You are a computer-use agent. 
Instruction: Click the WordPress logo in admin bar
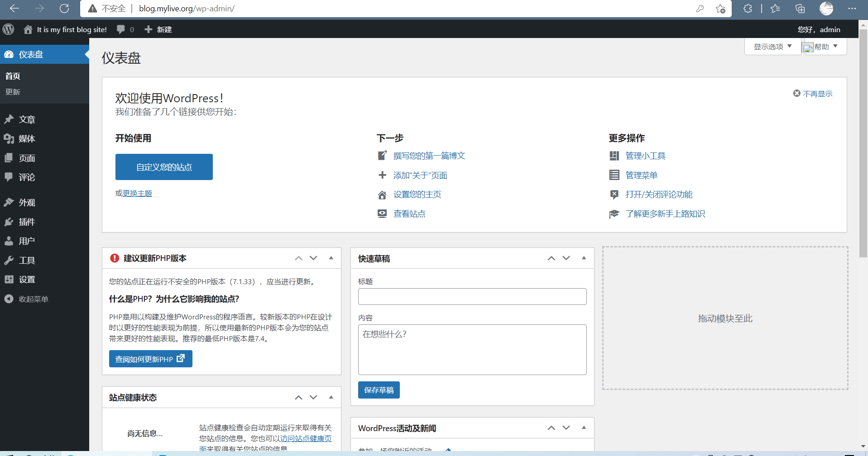coord(9,29)
